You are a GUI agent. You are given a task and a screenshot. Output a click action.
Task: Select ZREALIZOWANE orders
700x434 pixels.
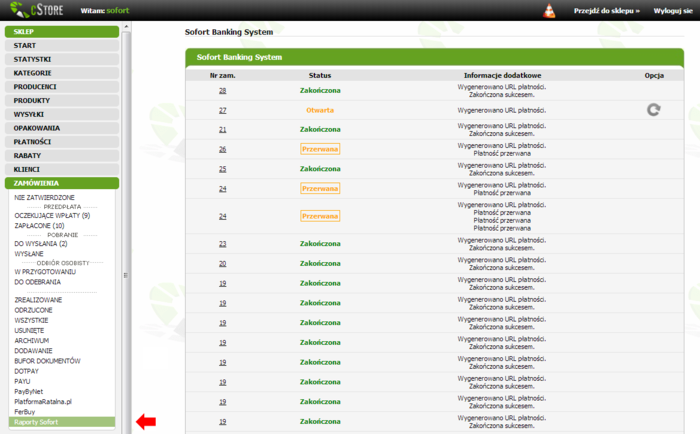pyautogui.click(x=38, y=300)
